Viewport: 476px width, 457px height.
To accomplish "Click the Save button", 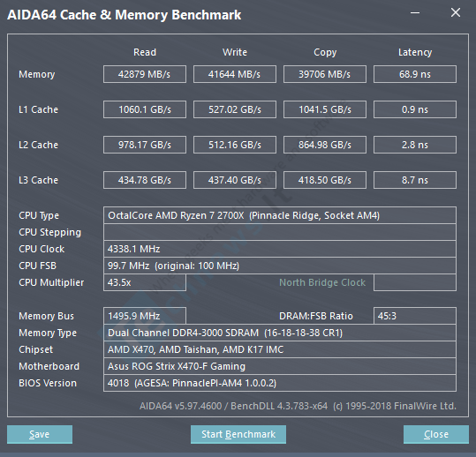I will [x=40, y=434].
